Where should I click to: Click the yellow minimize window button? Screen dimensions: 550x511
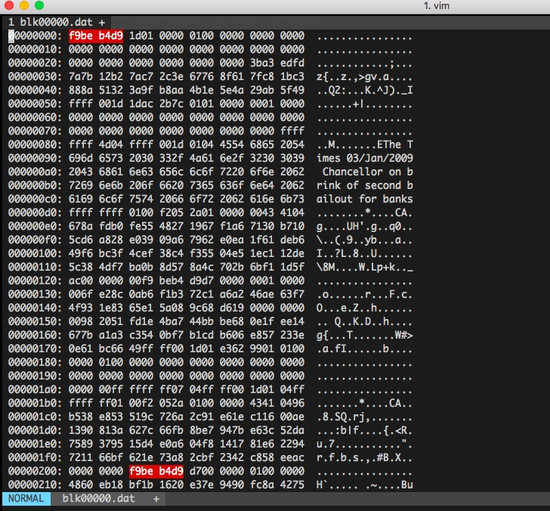tap(24, 5)
